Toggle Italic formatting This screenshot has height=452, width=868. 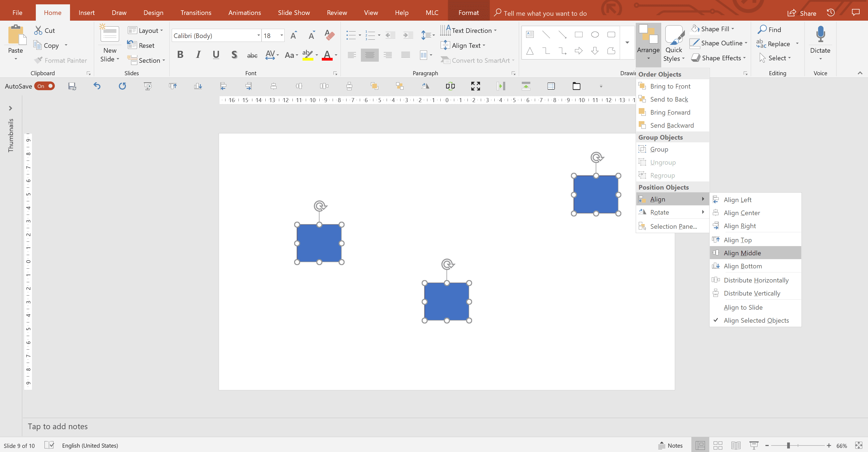click(198, 55)
